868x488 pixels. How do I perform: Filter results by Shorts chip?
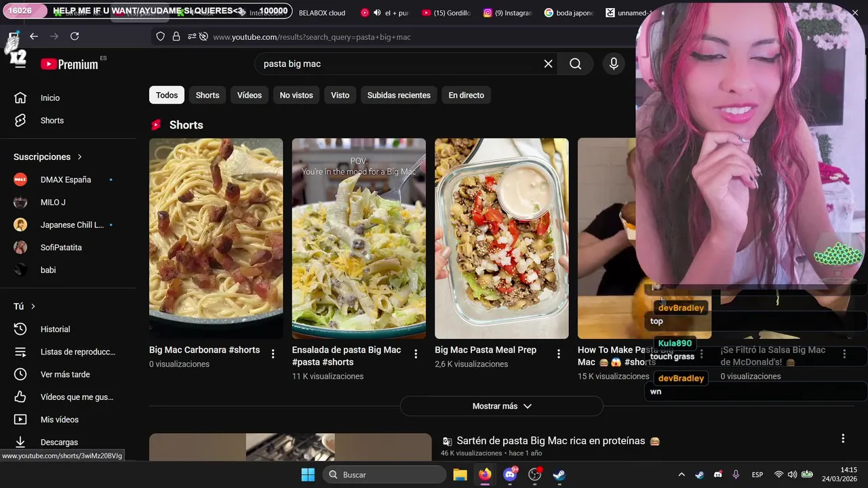[208, 95]
